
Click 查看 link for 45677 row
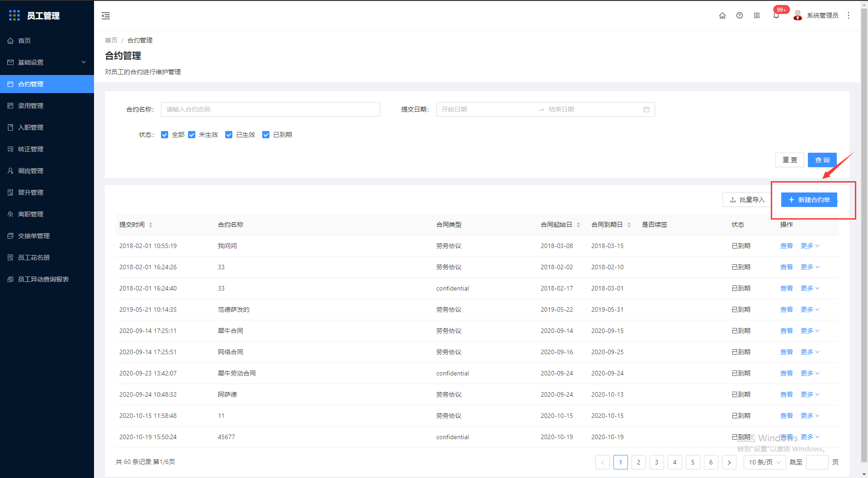[x=787, y=437]
